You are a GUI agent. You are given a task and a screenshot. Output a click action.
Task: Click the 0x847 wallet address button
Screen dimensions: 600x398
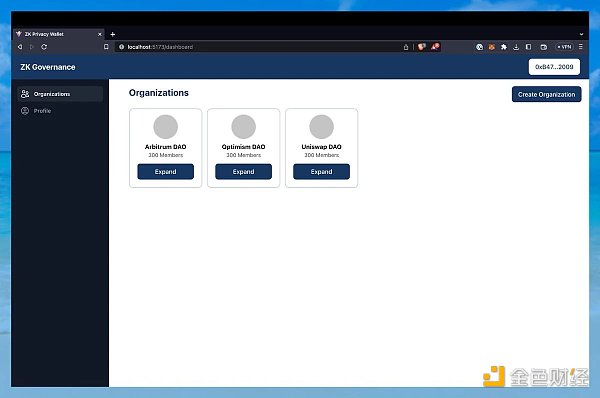pyautogui.click(x=554, y=67)
